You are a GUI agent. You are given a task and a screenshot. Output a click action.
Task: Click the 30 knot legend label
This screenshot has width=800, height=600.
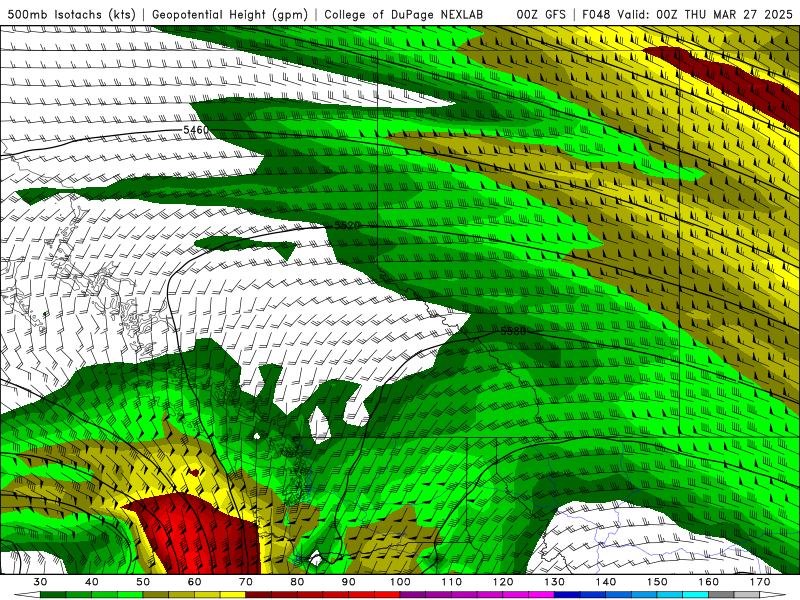[x=40, y=582]
